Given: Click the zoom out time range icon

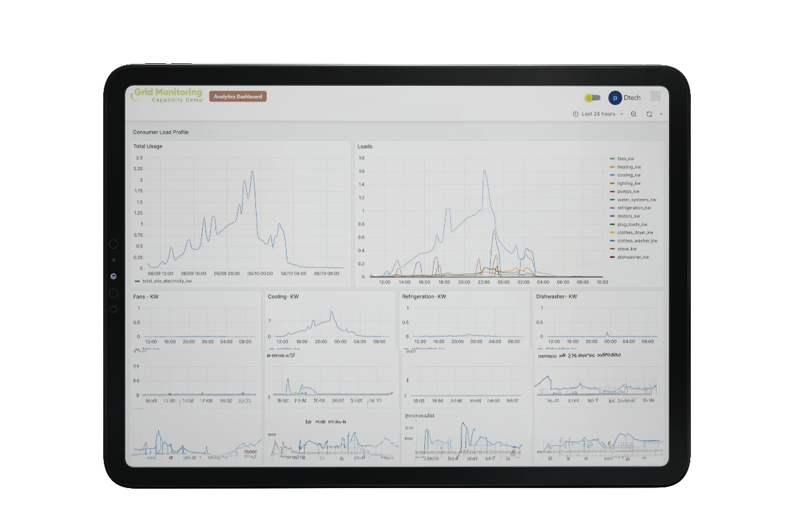Looking at the screenshot, I should 634,114.
